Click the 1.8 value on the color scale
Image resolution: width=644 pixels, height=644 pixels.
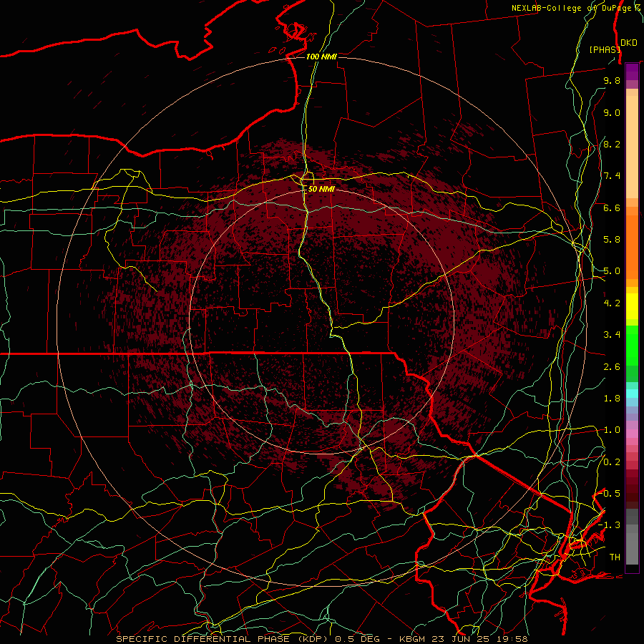tap(612, 399)
